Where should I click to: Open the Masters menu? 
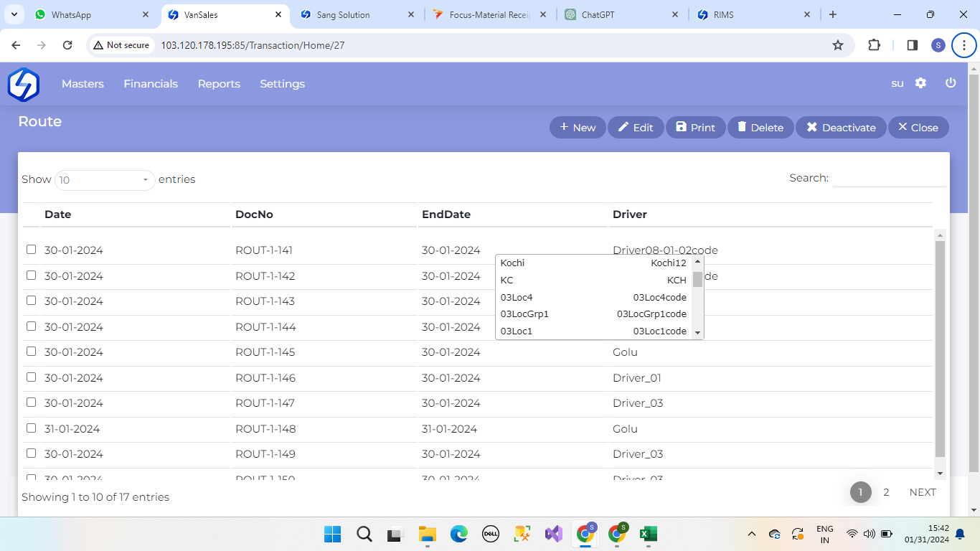(x=83, y=84)
